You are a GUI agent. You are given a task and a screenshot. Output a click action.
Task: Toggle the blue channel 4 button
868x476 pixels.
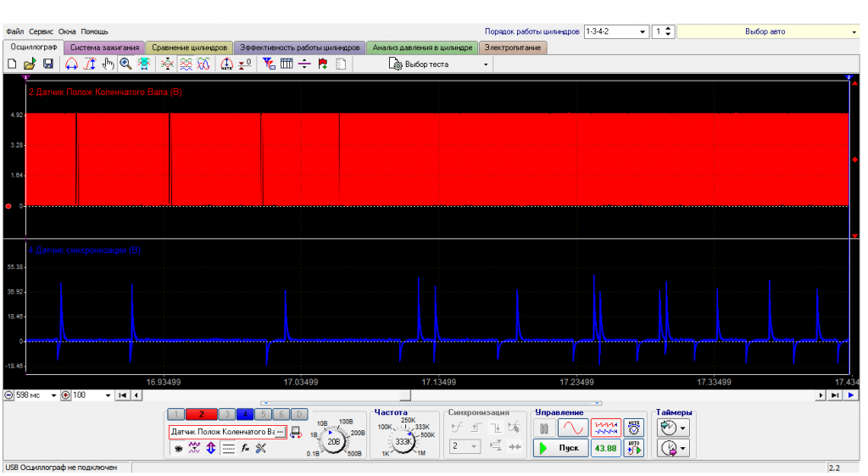tap(245, 414)
